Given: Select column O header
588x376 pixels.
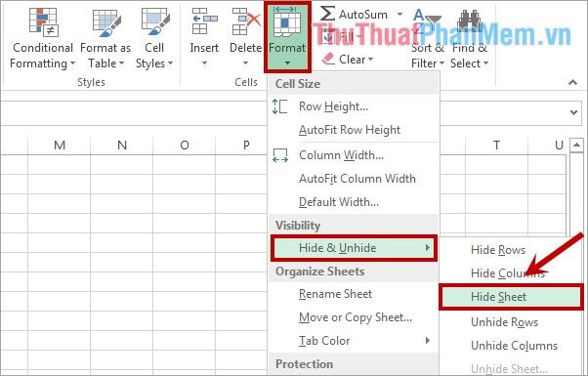Looking at the screenshot, I should coord(185,146).
